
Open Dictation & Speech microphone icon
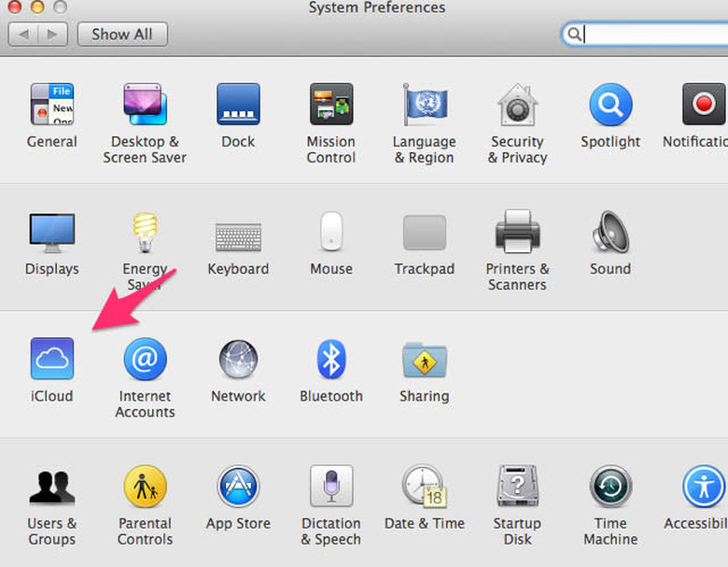click(331, 486)
